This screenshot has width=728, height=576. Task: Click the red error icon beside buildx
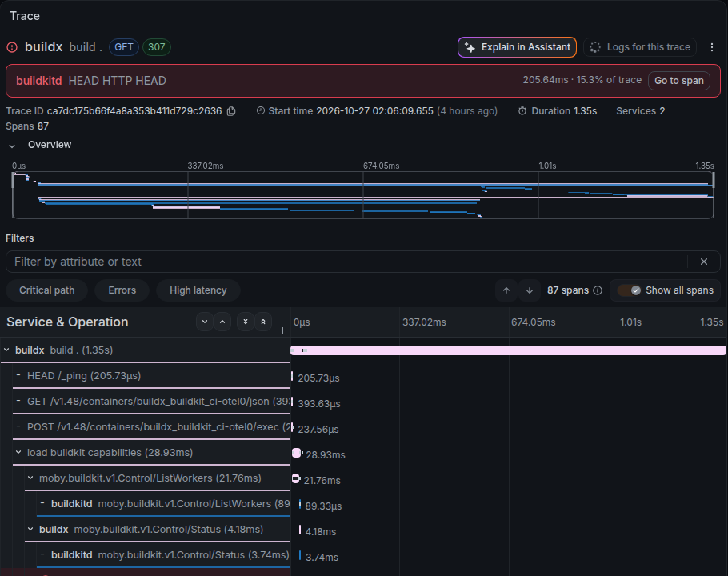click(12, 47)
